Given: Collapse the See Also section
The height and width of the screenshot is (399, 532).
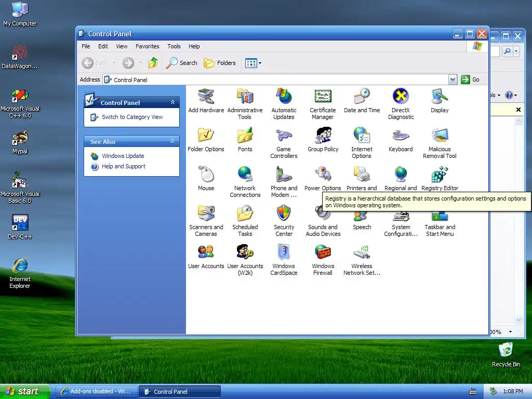Looking at the screenshot, I should 172,141.
